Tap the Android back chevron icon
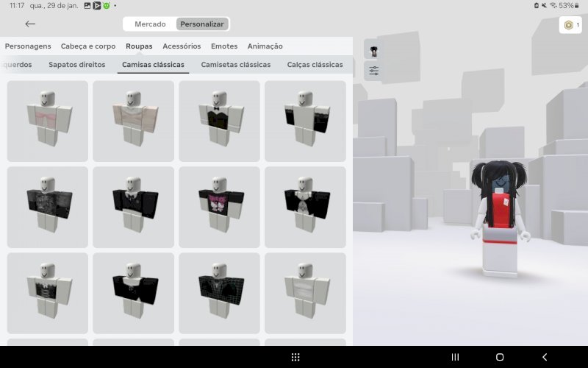 pos(545,357)
